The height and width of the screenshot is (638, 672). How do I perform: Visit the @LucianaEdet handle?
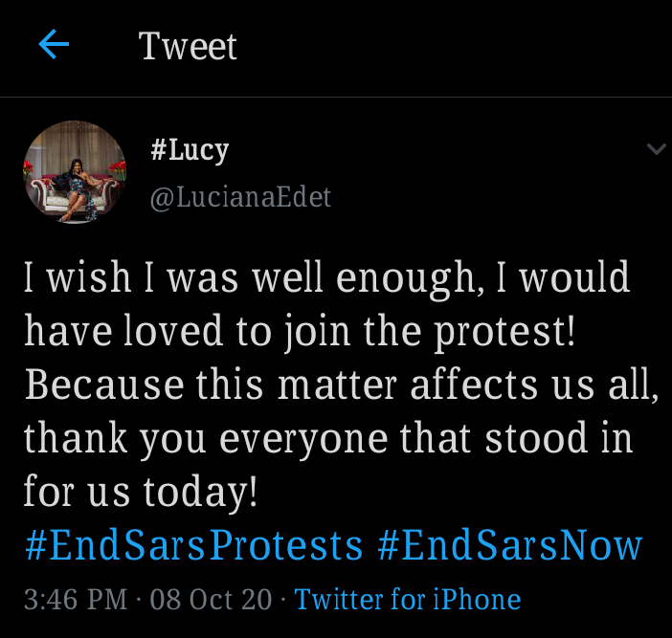click(x=240, y=197)
